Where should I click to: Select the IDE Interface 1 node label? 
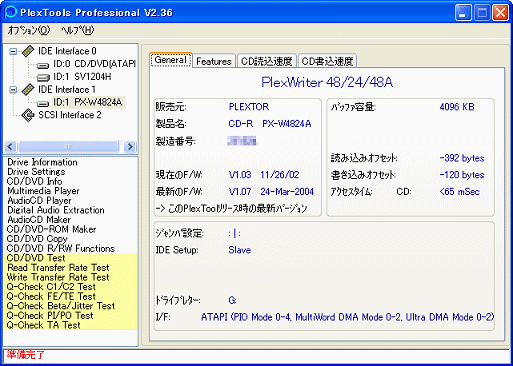coord(67,89)
